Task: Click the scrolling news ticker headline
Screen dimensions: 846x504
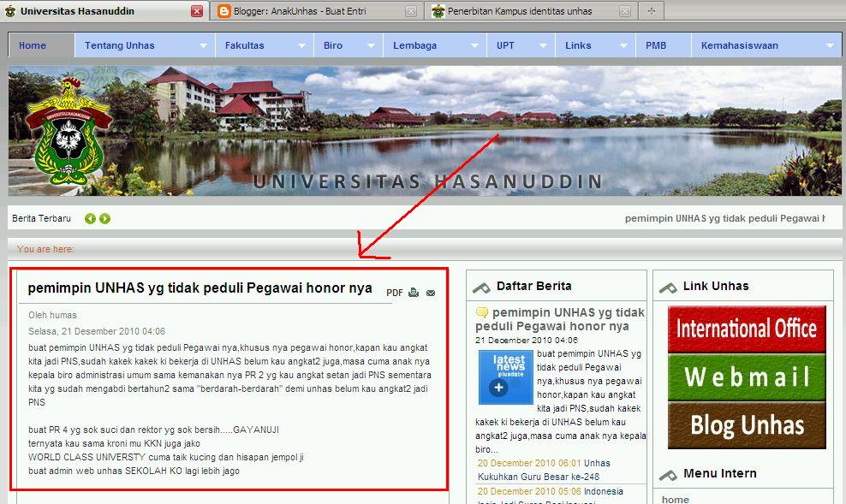Action: 724,218
